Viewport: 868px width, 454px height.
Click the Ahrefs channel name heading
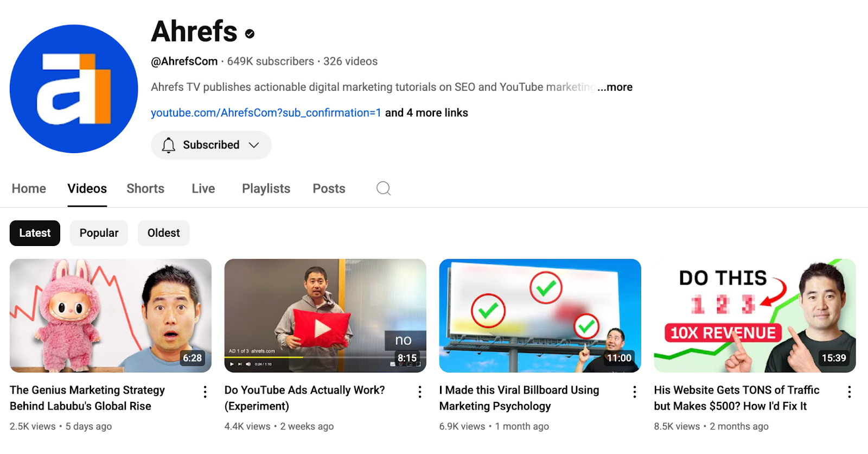[x=194, y=31]
